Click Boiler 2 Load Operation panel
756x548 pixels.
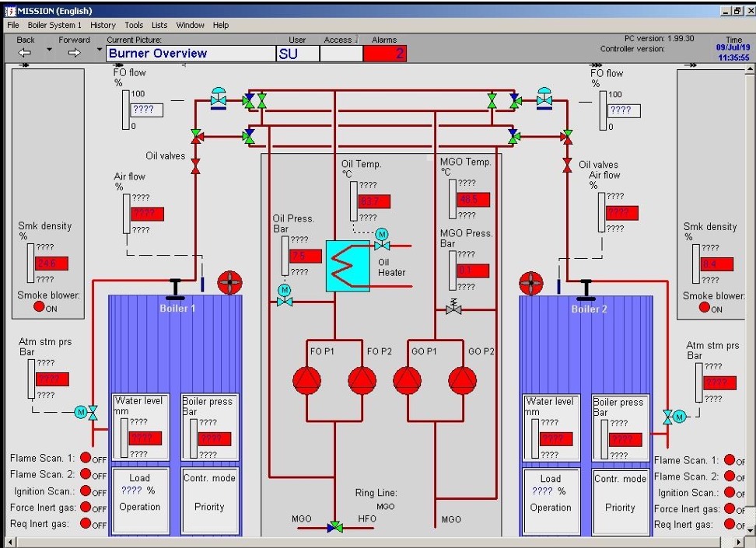[551, 501]
